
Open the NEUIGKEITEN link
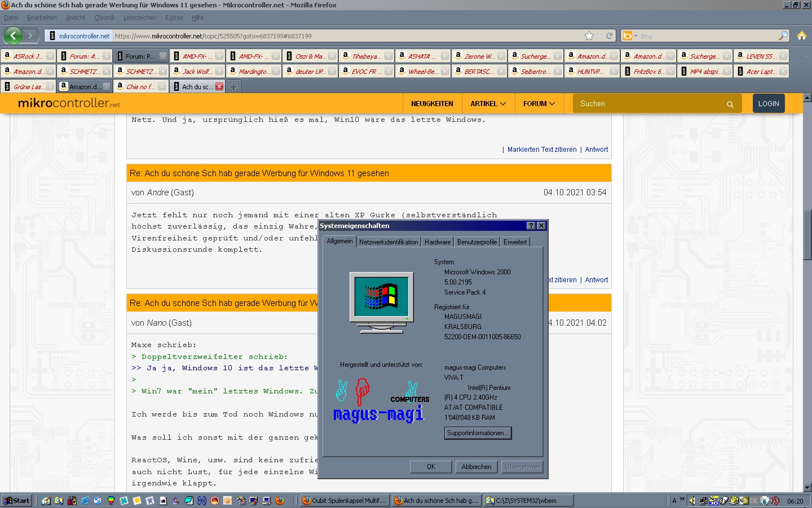(432, 104)
